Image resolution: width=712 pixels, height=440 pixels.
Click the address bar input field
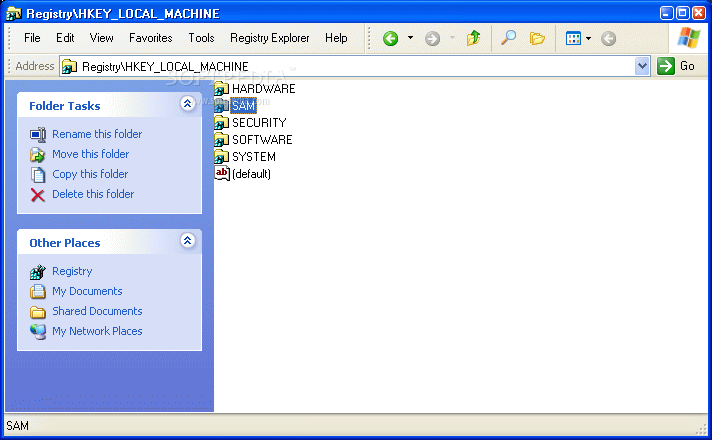pos(354,67)
